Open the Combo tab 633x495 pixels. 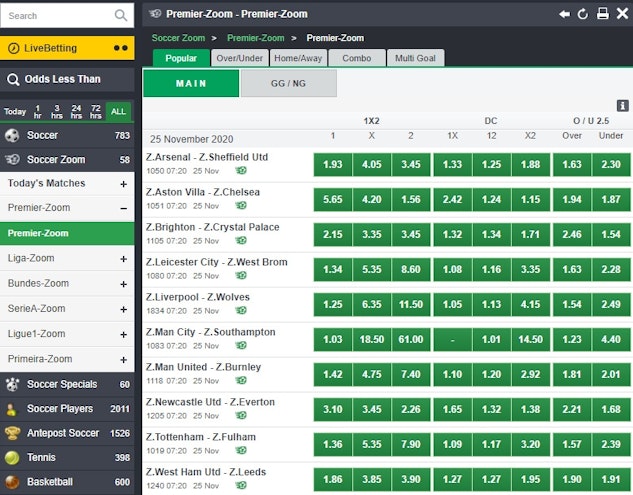point(357,58)
